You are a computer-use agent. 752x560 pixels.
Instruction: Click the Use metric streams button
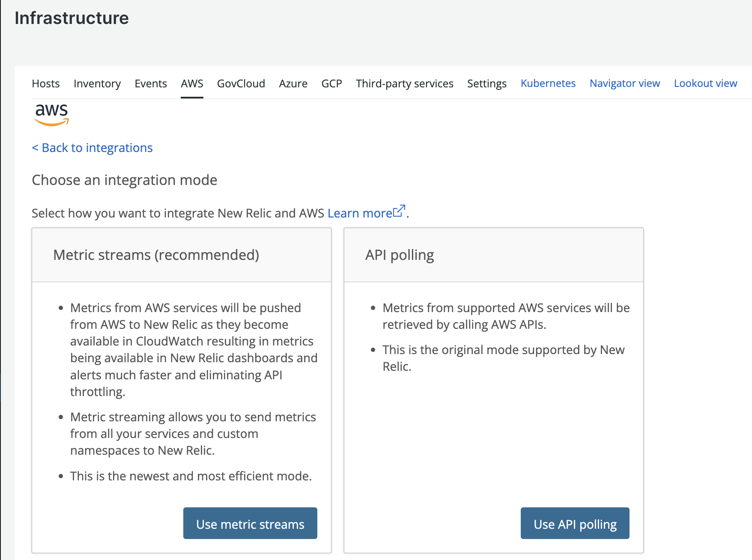(x=250, y=523)
